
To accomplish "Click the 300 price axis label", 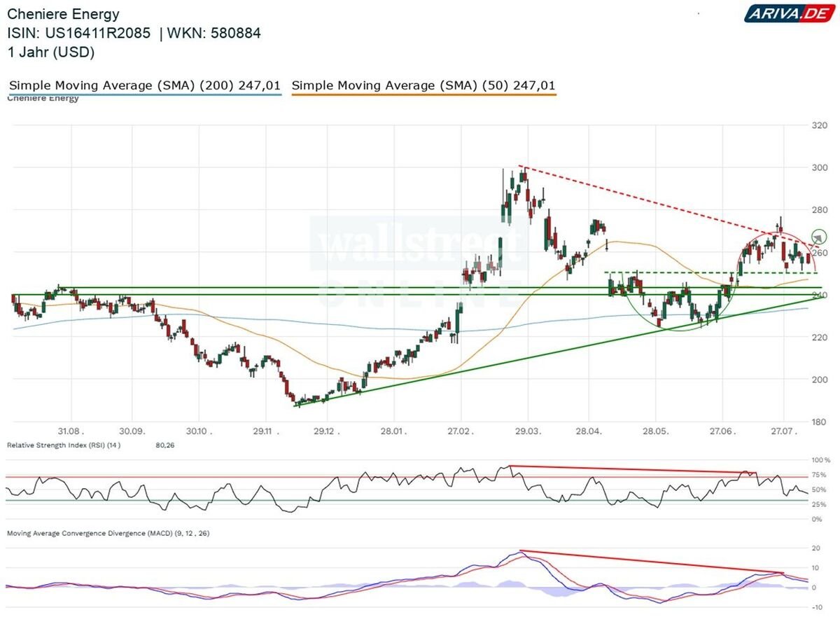I will coord(820,168).
